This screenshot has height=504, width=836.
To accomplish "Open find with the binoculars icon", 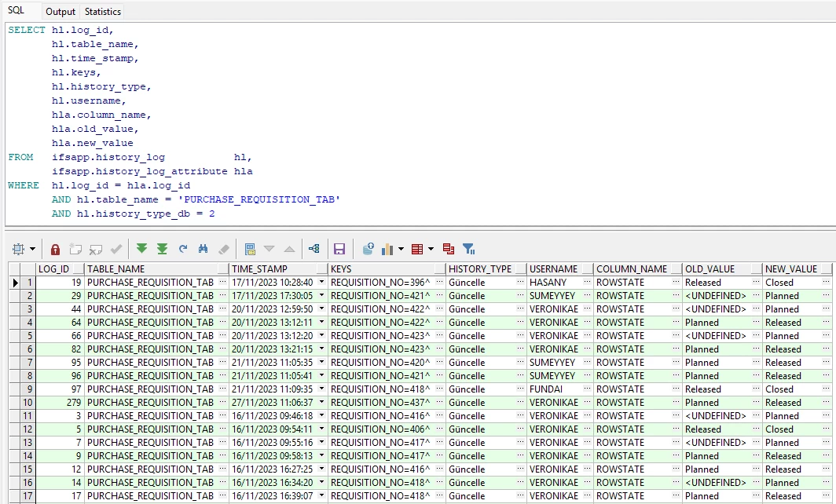I will pos(203,249).
